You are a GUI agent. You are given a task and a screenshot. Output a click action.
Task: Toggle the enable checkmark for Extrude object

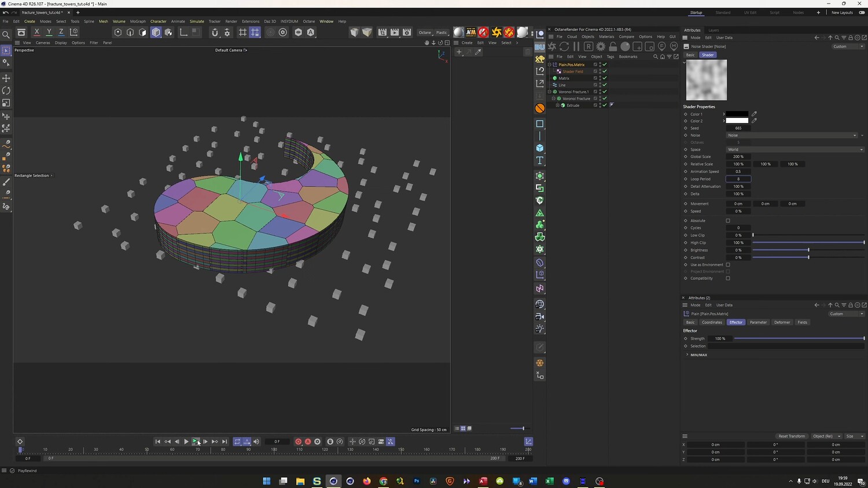point(605,105)
